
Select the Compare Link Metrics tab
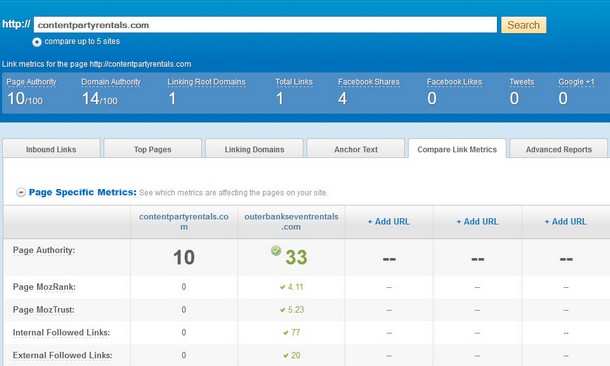(x=457, y=149)
